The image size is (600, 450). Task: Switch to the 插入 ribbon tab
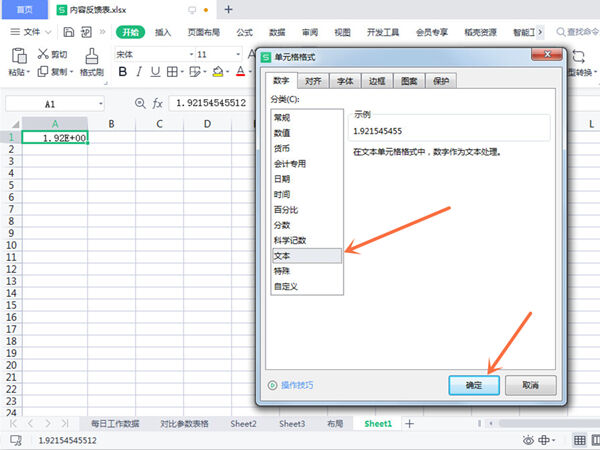pyautogui.click(x=163, y=32)
